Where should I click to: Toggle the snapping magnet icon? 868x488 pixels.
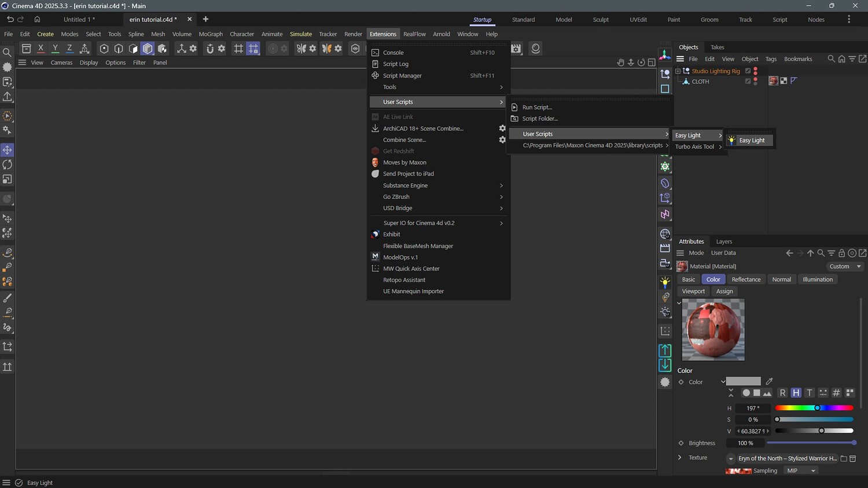(x=210, y=49)
